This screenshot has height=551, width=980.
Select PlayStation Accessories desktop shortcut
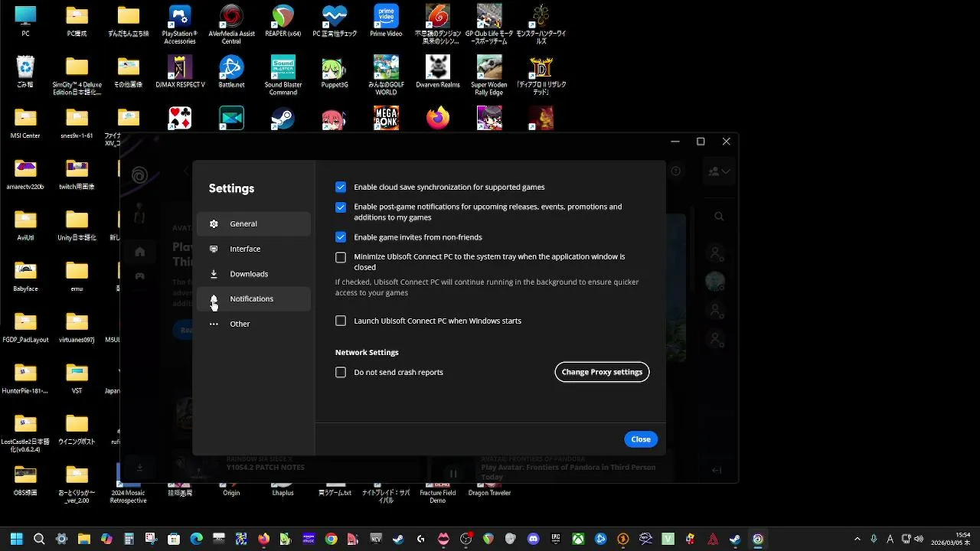180,24
